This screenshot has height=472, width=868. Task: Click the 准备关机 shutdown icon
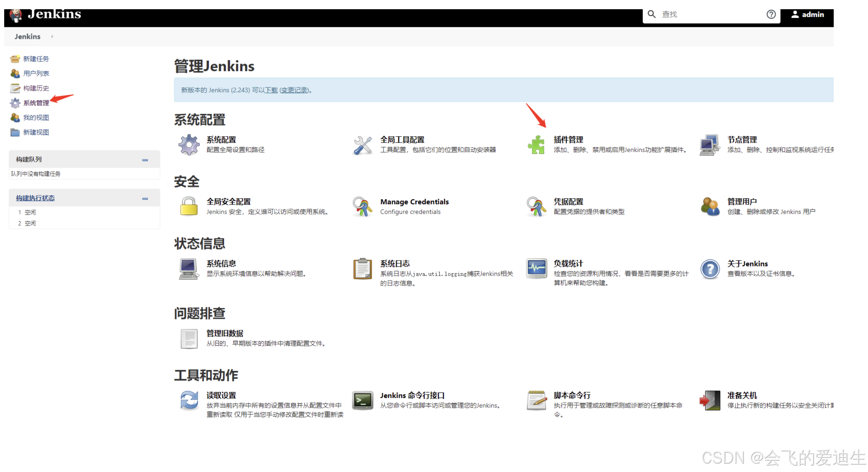click(710, 400)
